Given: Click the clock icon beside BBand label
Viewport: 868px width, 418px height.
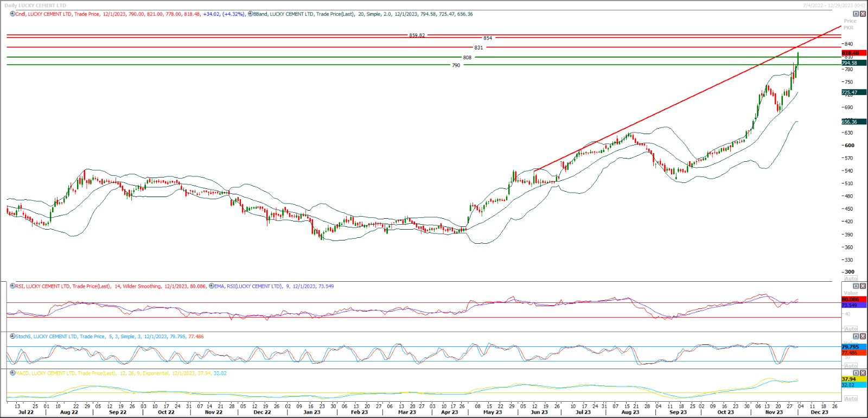Looking at the screenshot, I should click(250, 14).
